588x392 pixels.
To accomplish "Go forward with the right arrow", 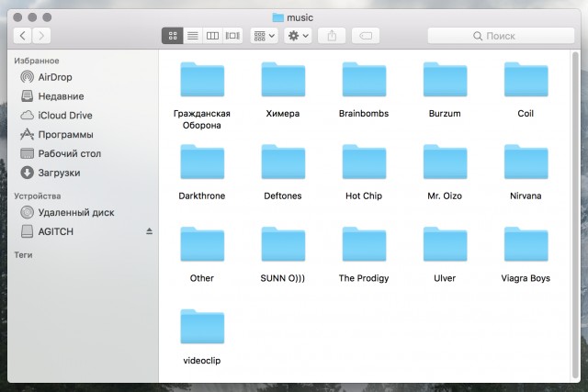I will pyautogui.click(x=41, y=35).
